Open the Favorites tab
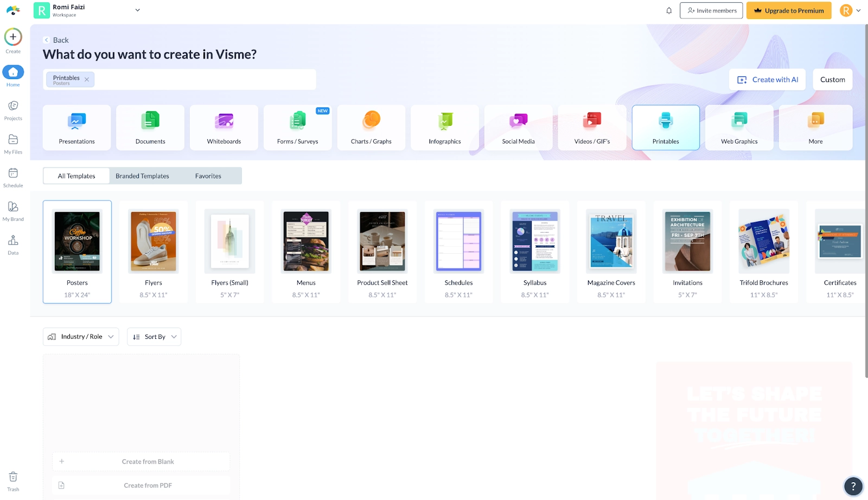The height and width of the screenshot is (500, 868). point(208,175)
